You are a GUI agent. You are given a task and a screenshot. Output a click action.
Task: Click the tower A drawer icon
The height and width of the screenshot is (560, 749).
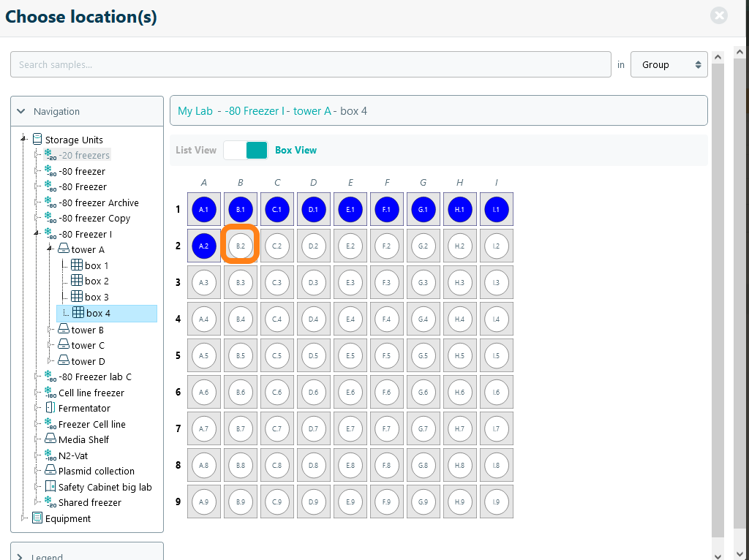64,249
